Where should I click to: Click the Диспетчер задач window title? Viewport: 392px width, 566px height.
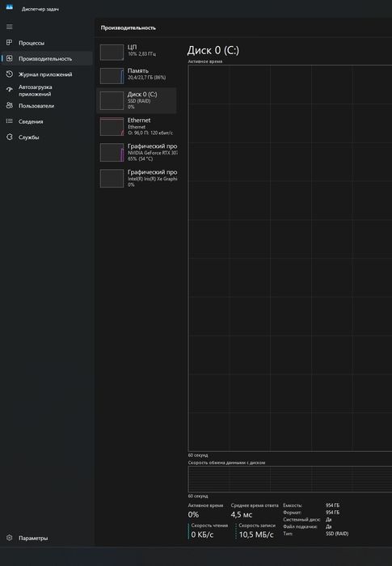click(40, 9)
